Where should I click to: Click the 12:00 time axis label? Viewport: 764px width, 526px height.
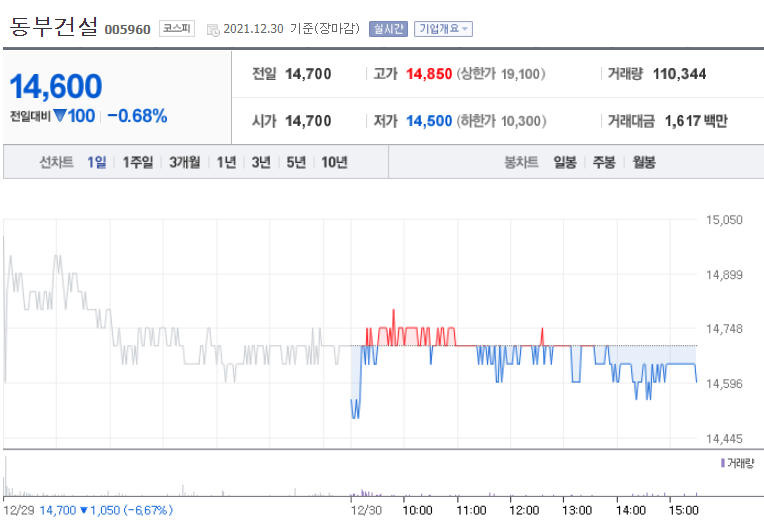[x=524, y=510]
